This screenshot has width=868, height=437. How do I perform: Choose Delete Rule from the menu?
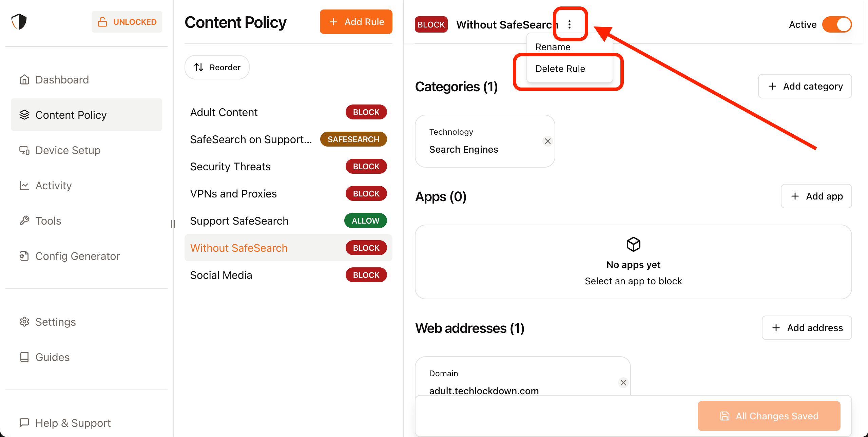point(560,69)
